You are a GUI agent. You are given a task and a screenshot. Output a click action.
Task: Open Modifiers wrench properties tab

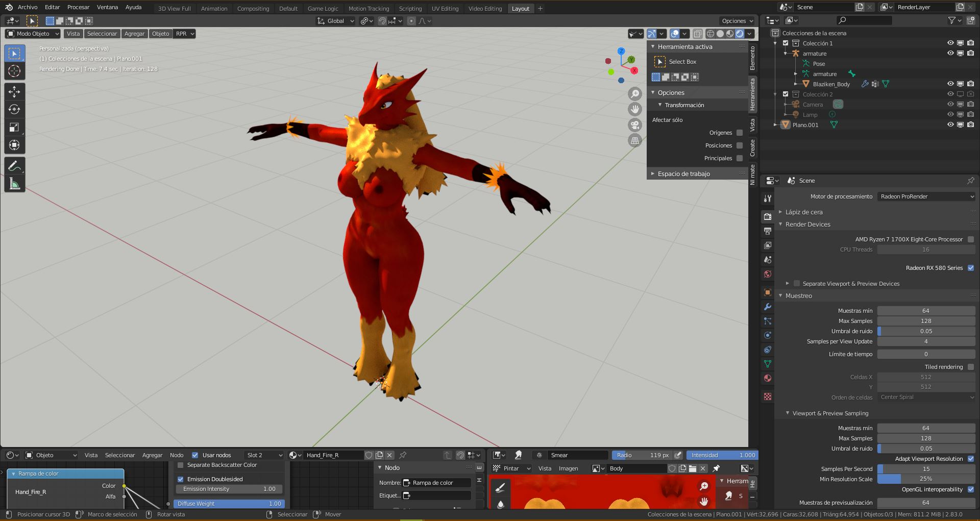[767, 307]
